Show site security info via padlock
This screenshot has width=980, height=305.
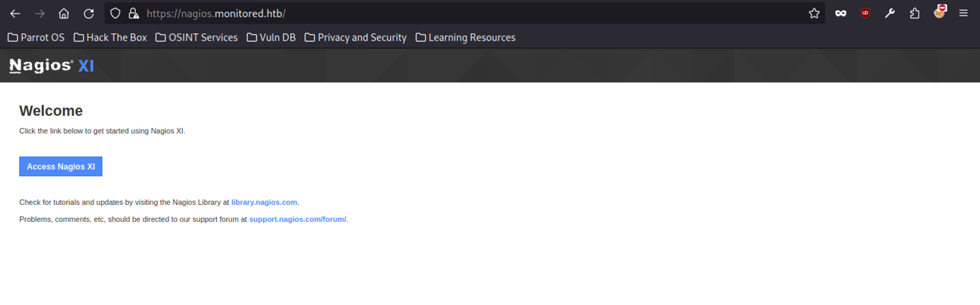click(x=133, y=14)
